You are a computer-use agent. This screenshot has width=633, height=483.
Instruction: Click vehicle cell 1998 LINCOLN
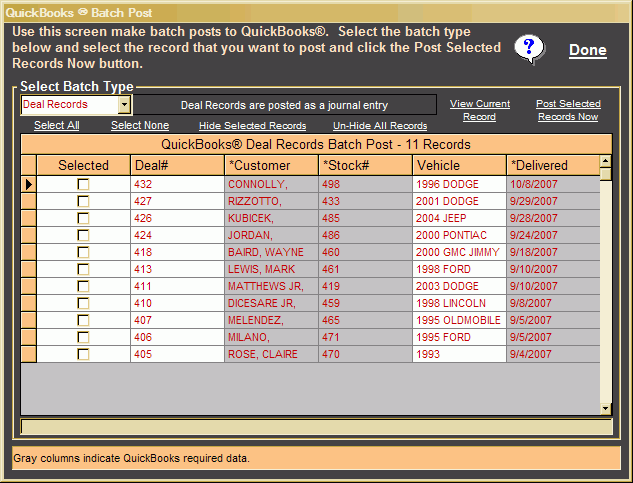coord(459,303)
